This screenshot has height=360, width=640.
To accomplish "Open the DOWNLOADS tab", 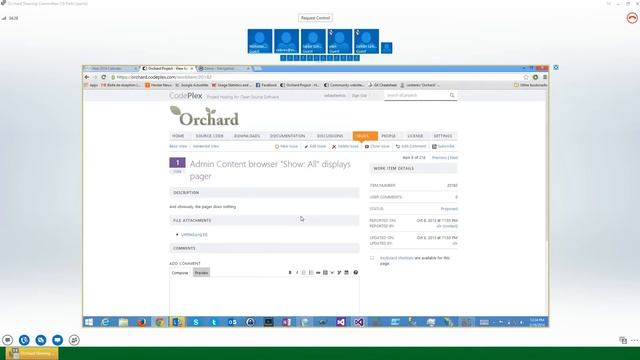I will (x=247, y=136).
